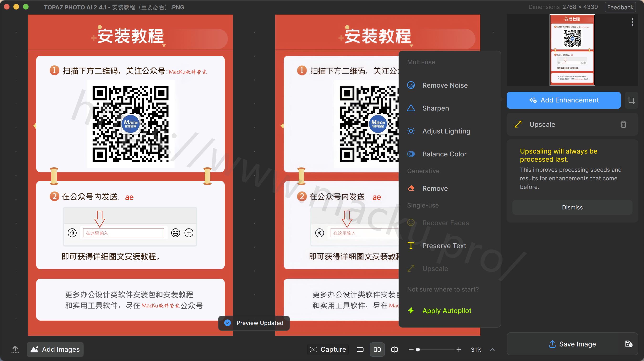Viewport: 644px width, 361px height.
Task: Open the Feedback dialog
Action: click(620, 7)
